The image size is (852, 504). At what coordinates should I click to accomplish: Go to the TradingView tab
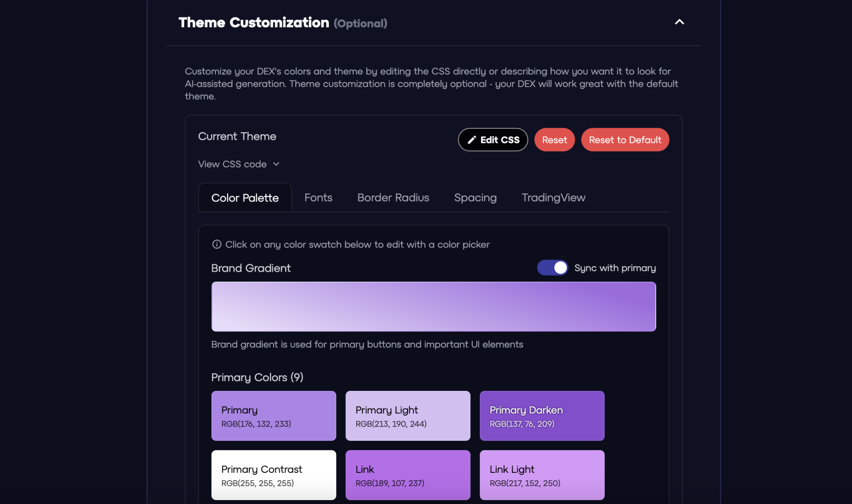point(553,198)
